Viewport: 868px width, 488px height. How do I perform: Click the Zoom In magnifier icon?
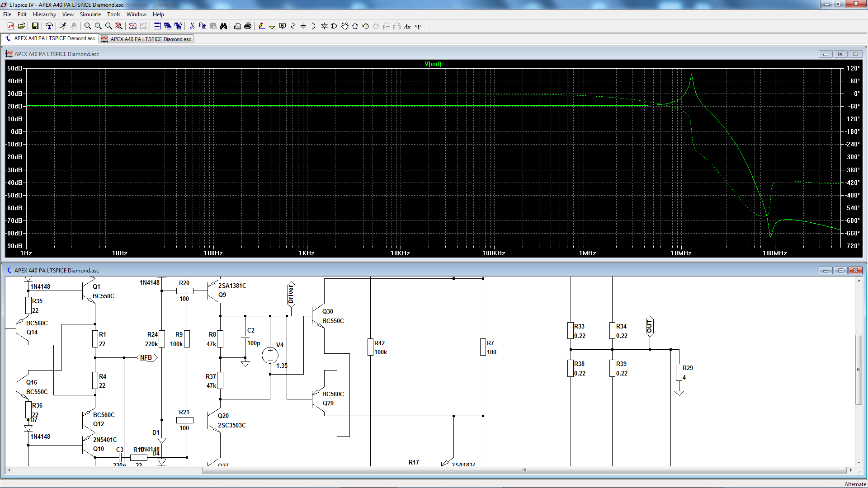(88, 26)
